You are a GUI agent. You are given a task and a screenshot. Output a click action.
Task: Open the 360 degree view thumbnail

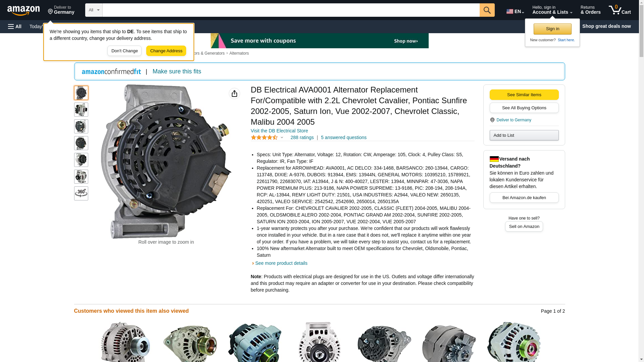81,193
